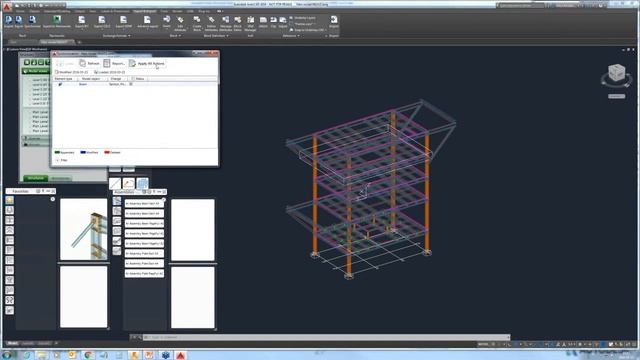Click the Adjust reference icon

(283, 22)
